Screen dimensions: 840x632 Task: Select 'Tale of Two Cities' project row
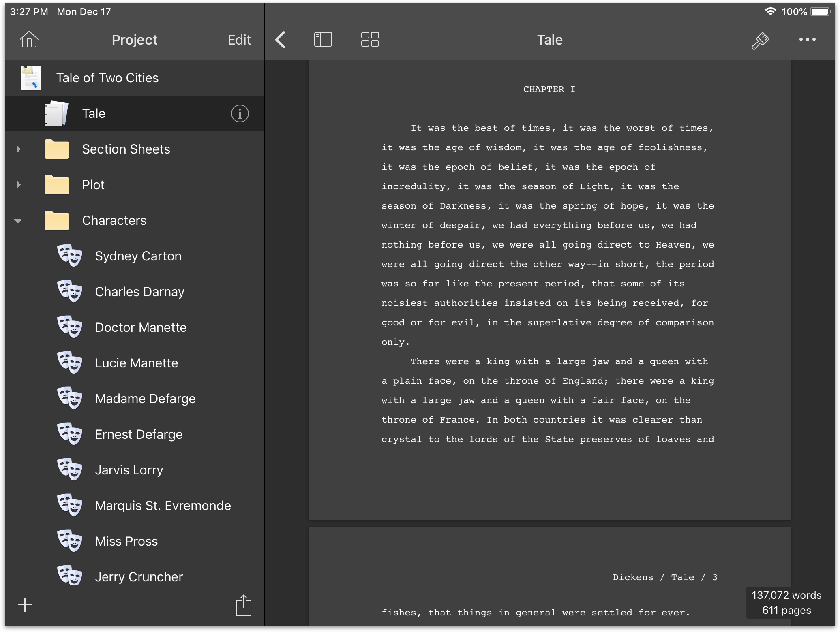(135, 78)
